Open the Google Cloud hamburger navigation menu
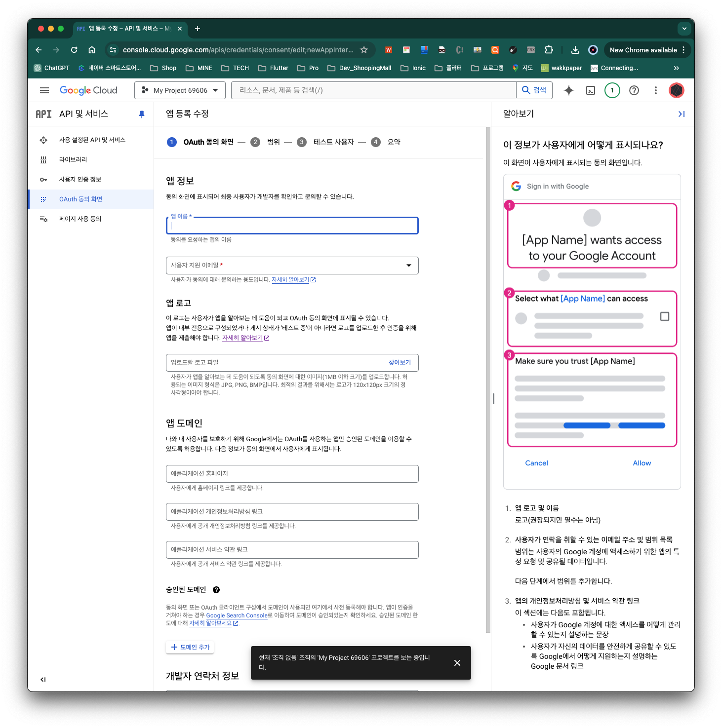Viewport: 722px width, 728px height. [44, 90]
